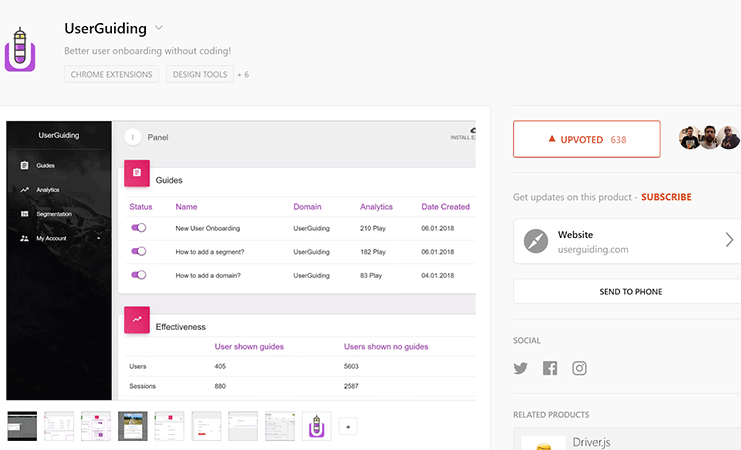Show the + 6 additional topics
The height and width of the screenshot is (450, 741).
[243, 75]
